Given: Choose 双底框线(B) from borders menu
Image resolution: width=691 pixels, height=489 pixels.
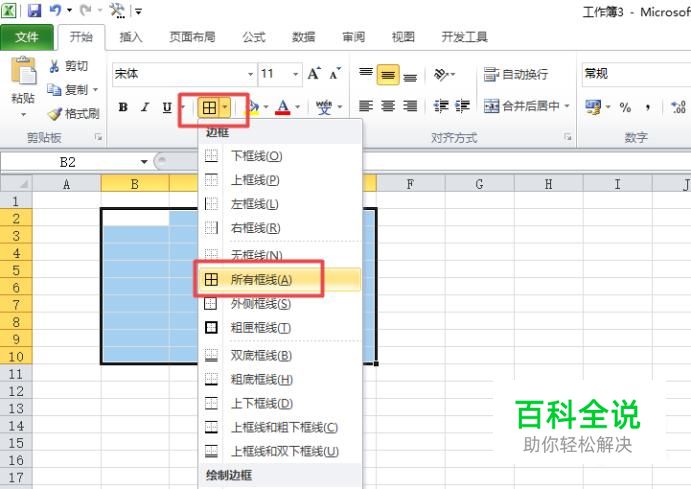Looking at the screenshot, I should coord(279,356).
